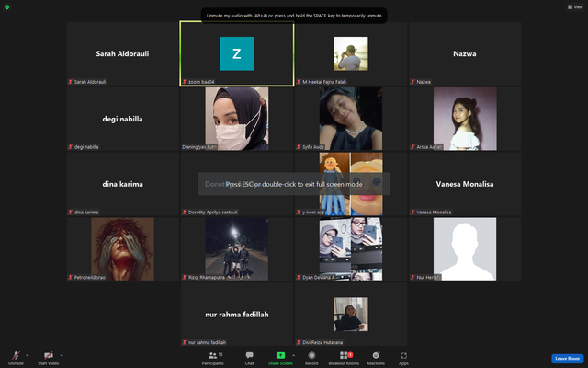Click the Unmute microphone icon
The height and width of the screenshot is (368, 588).
(x=16, y=355)
